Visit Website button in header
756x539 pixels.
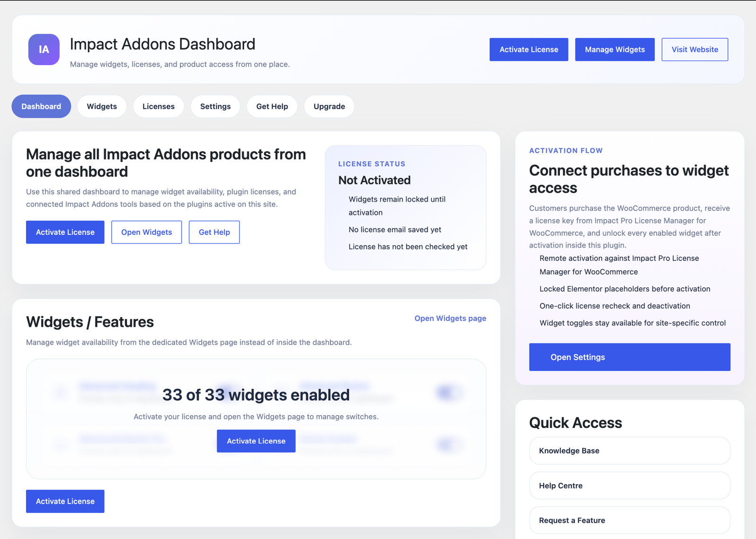tap(695, 50)
